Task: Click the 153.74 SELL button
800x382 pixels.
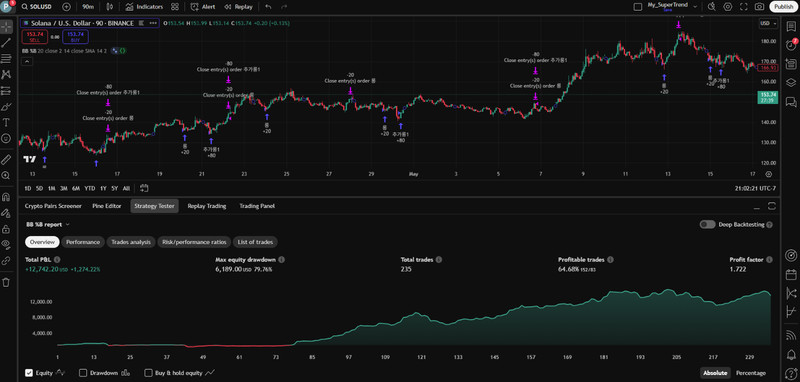Action: 35,37
